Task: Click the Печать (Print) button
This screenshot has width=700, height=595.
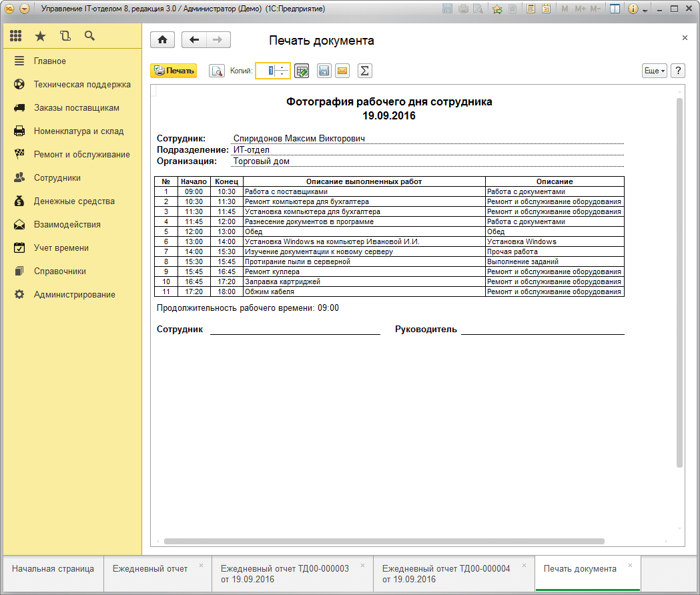Action: click(173, 71)
